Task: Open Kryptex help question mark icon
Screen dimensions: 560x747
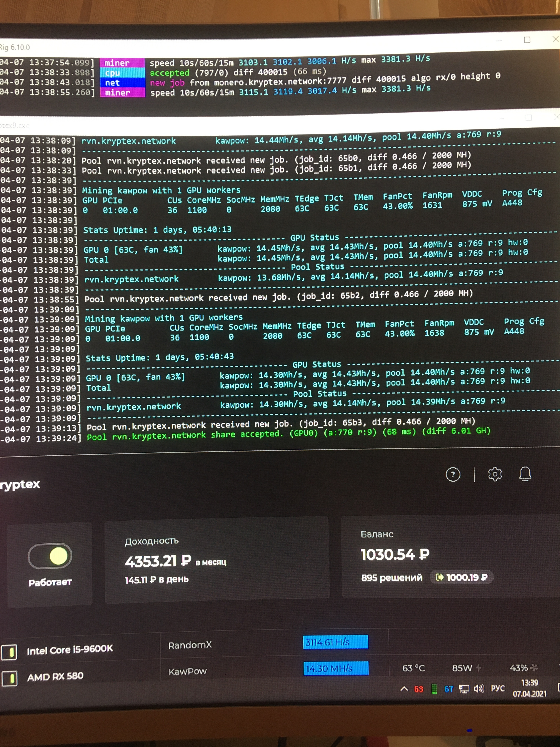Action: coord(453,474)
